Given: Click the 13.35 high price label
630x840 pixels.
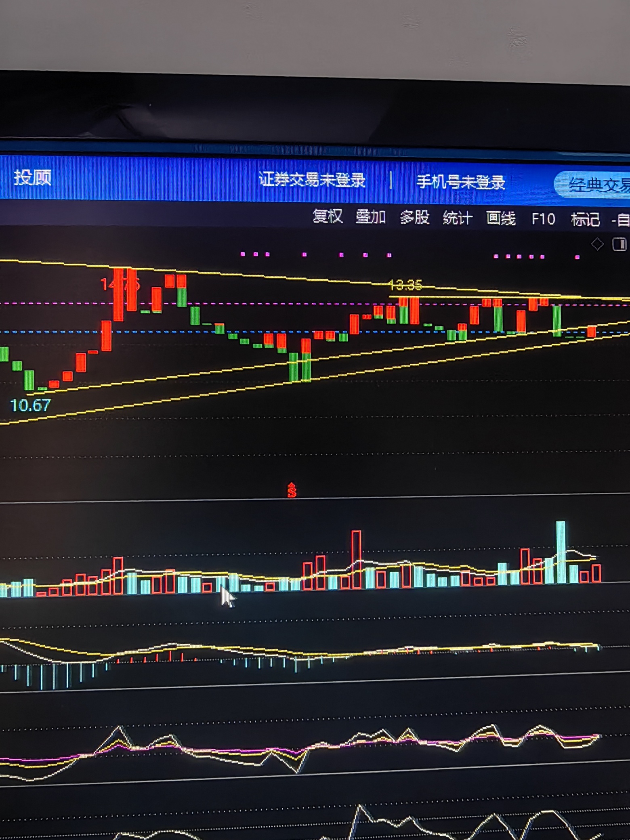Looking at the screenshot, I should pyautogui.click(x=405, y=286).
